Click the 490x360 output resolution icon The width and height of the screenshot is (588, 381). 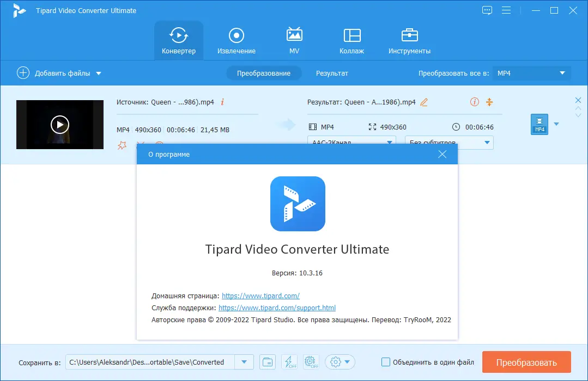[x=372, y=127]
